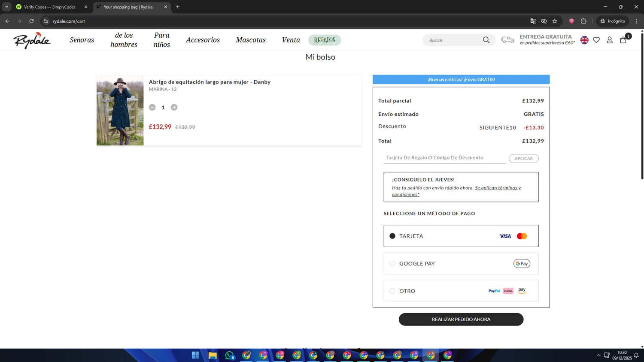Click the Visa card logo
Screen dimensions: 644x362
pyautogui.click(x=505, y=236)
